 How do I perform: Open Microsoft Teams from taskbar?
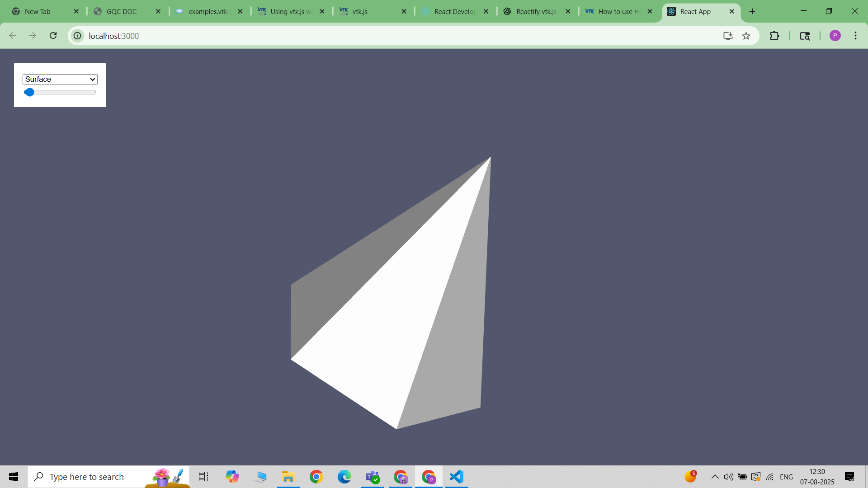pos(373,477)
